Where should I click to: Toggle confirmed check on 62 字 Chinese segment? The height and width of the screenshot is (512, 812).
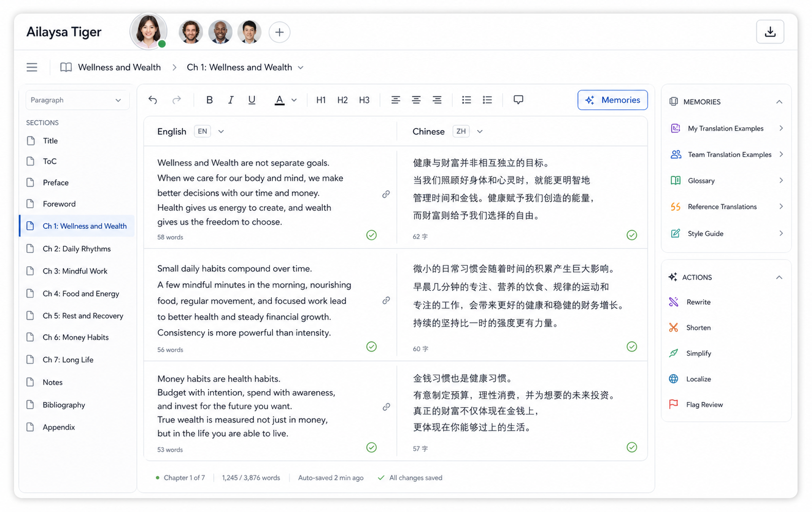(632, 235)
